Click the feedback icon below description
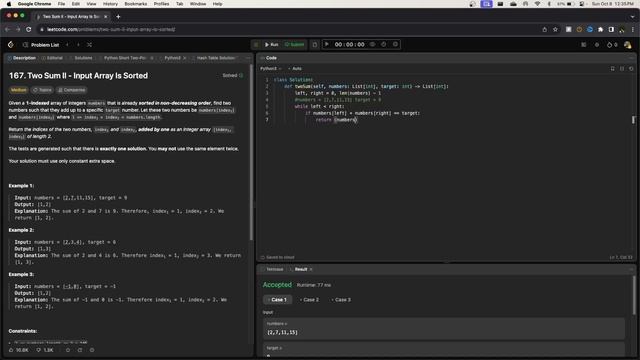Image resolution: width=640 pixels, height=360 pixels. click(x=92, y=350)
